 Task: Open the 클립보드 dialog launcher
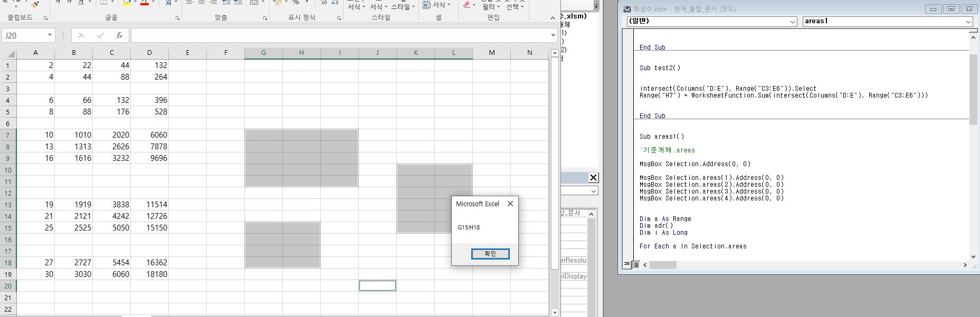[45, 18]
